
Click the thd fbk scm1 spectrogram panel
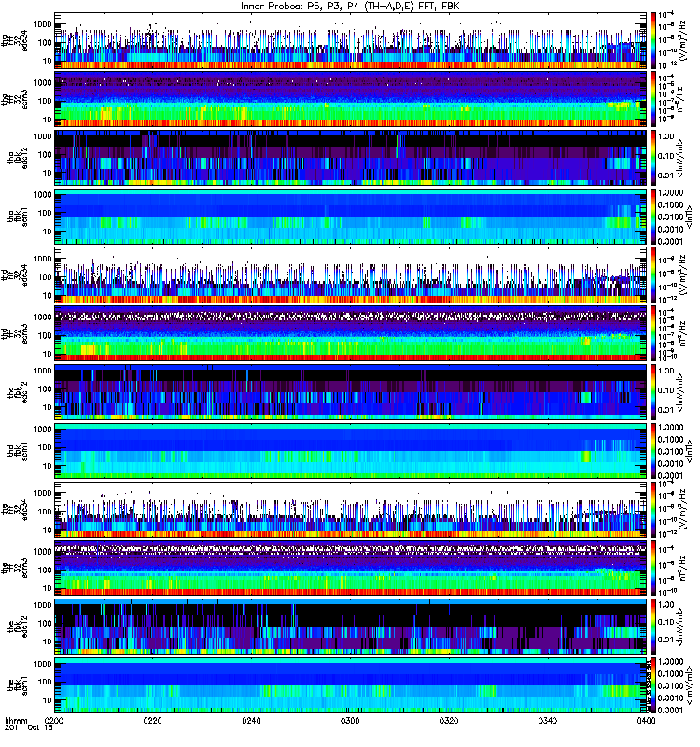(x=351, y=451)
